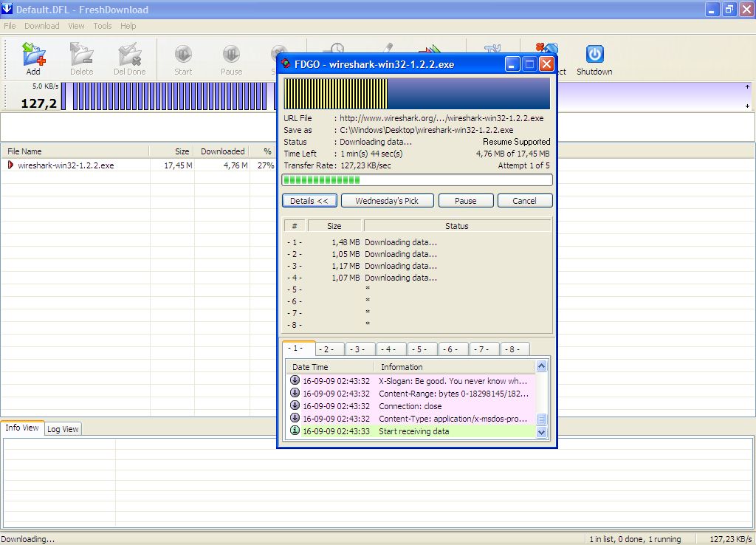Image resolution: width=756 pixels, height=545 pixels.
Task: Click the Wednesday's Pick button
Action: (x=387, y=201)
